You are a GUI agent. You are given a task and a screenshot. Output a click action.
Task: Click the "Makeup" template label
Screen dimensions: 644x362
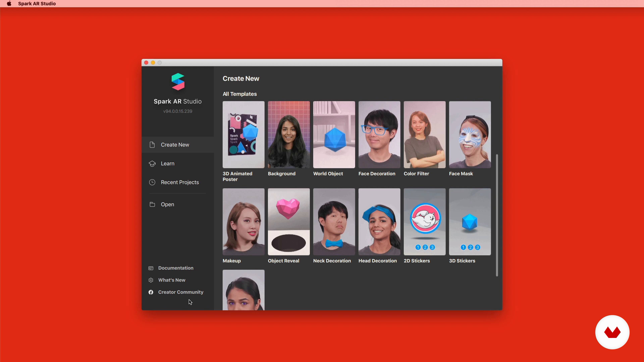231,261
